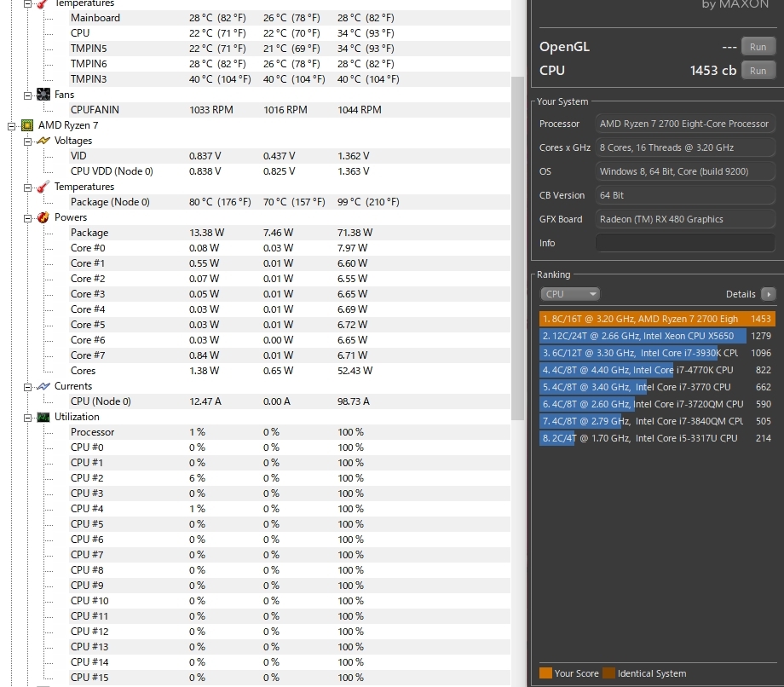Image resolution: width=784 pixels, height=687 pixels.
Task: Click the 1453 cb CPU score
Action: click(713, 71)
